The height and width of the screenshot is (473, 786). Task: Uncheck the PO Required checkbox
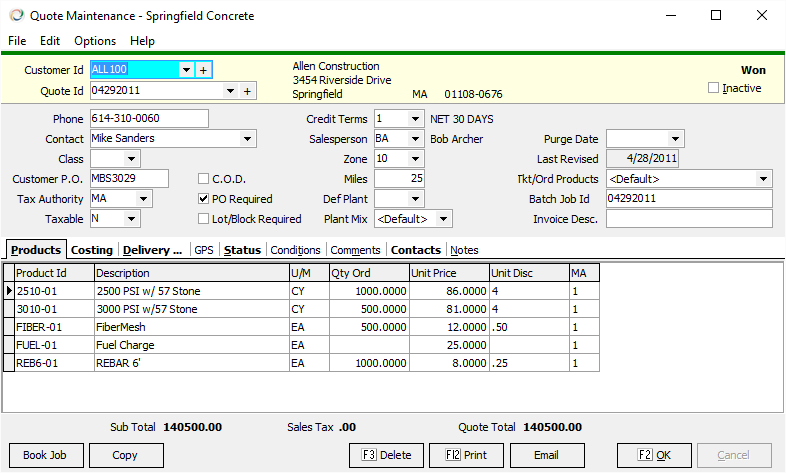pyautogui.click(x=204, y=199)
